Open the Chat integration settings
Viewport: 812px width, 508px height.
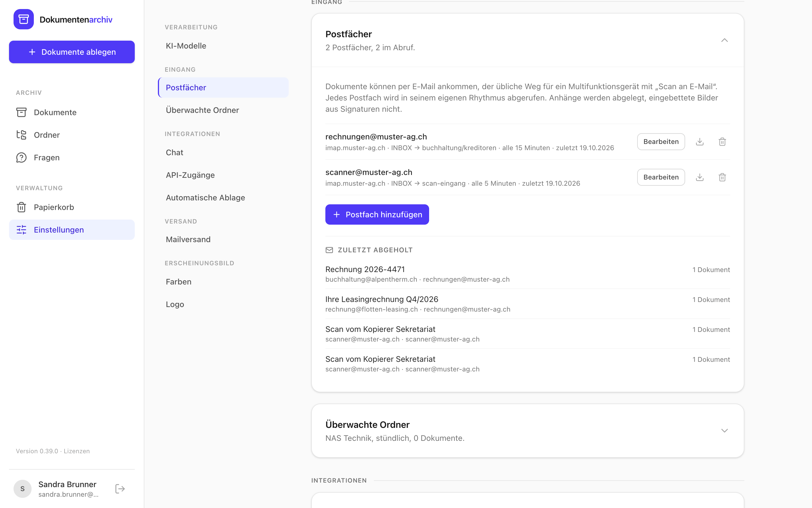223,152
